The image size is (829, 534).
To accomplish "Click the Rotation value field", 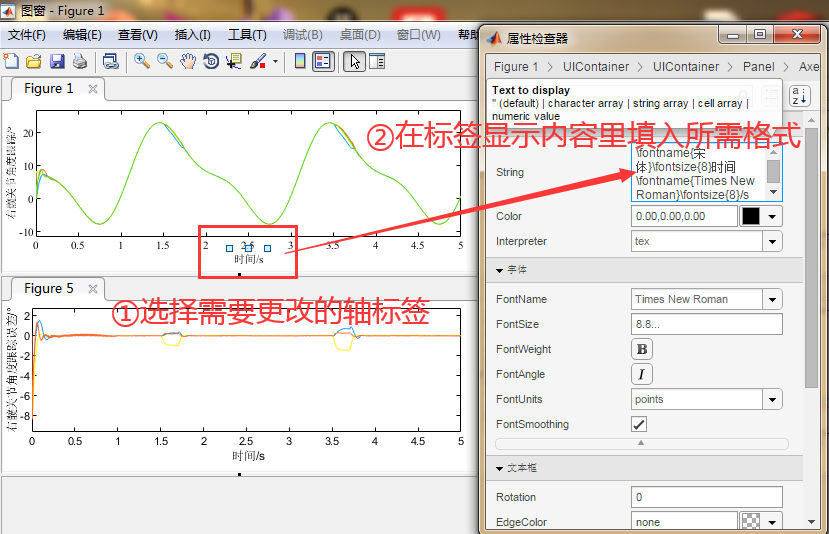I will tap(706, 498).
